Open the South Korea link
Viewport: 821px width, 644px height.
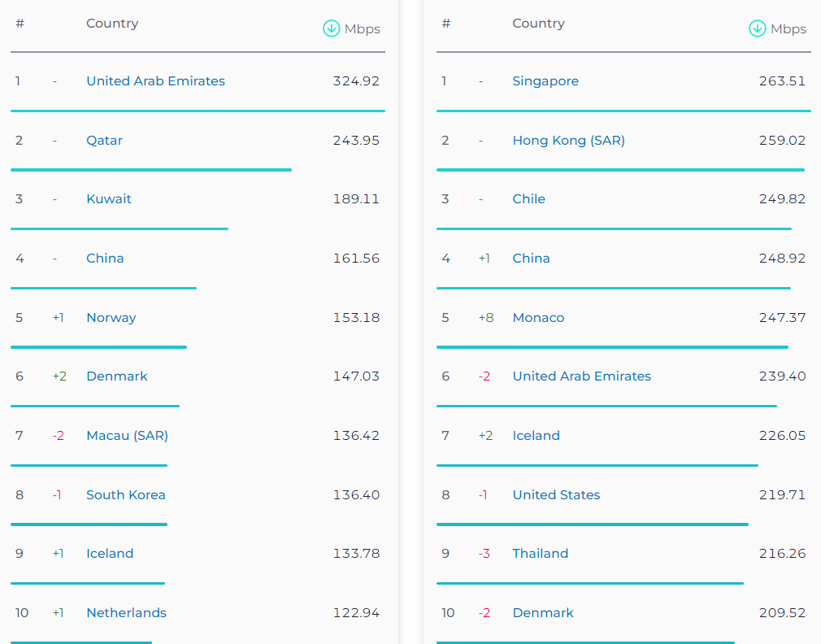[x=125, y=495]
